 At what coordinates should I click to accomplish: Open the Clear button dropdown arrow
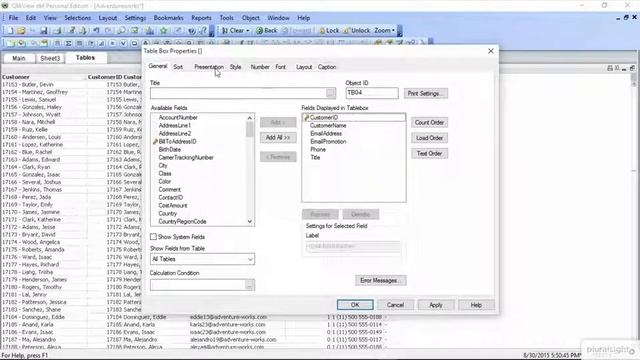[248, 31]
